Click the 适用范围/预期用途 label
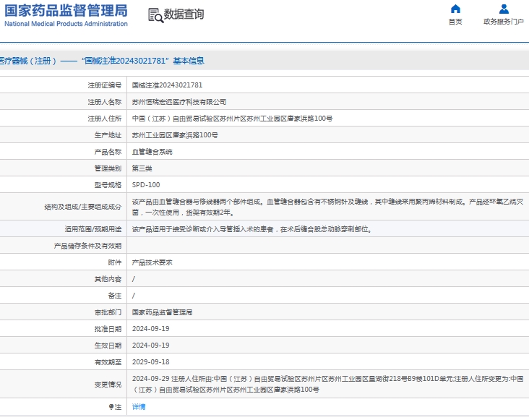Screen dimensions: 529x420 click(x=93, y=229)
